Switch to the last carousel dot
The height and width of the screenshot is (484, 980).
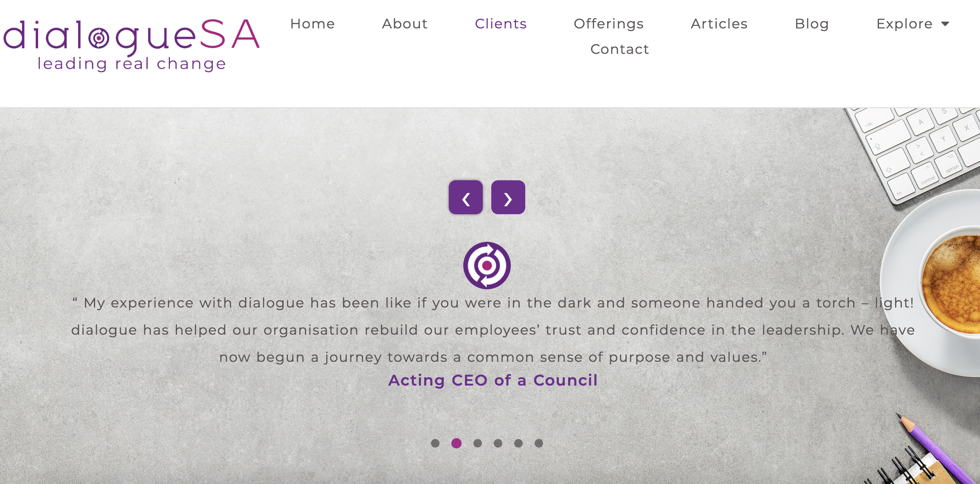(x=539, y=443)
